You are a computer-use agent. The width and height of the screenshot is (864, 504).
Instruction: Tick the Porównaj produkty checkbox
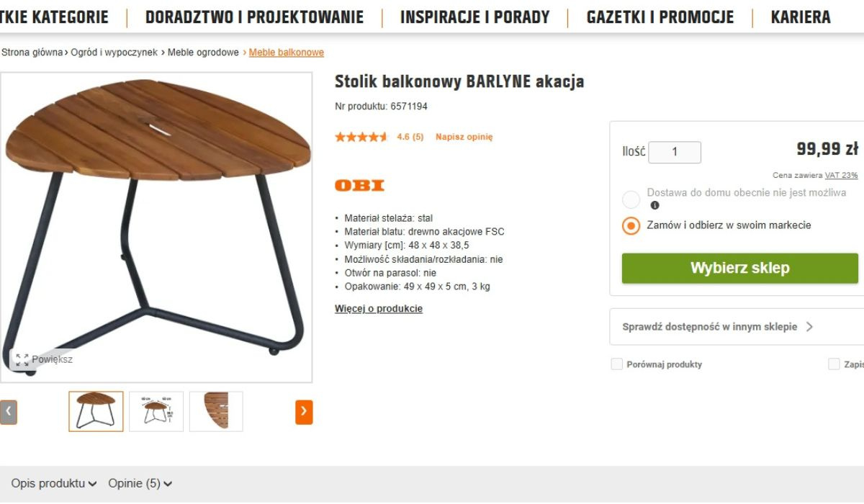pos(616,364)
